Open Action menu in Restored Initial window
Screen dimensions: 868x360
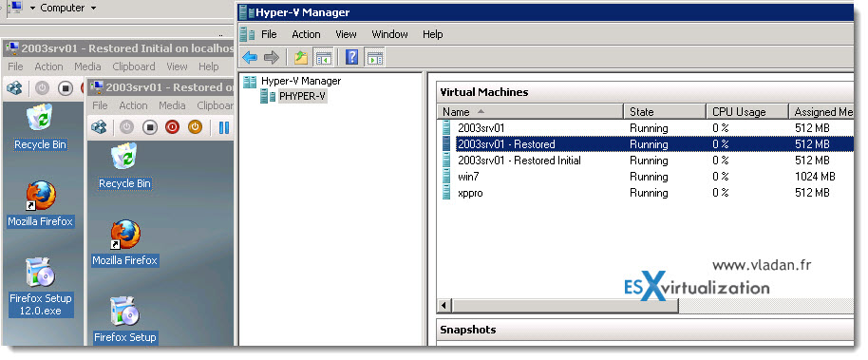48,66
